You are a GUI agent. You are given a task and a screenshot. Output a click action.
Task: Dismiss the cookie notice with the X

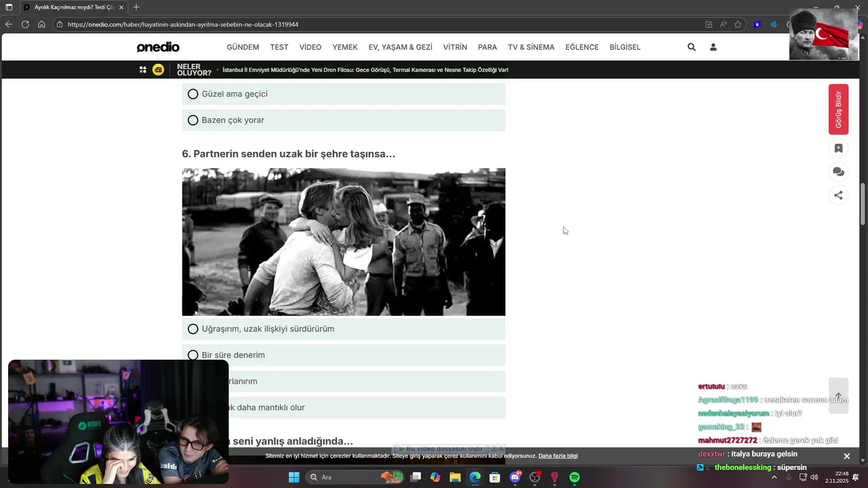click(846, 456)
